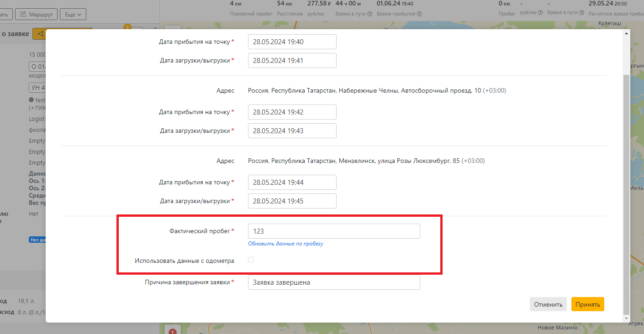This screenshot has width=644, height=334.
Task: Click arrival time 01.06.24 19:40
Action: tap(395, 4)
